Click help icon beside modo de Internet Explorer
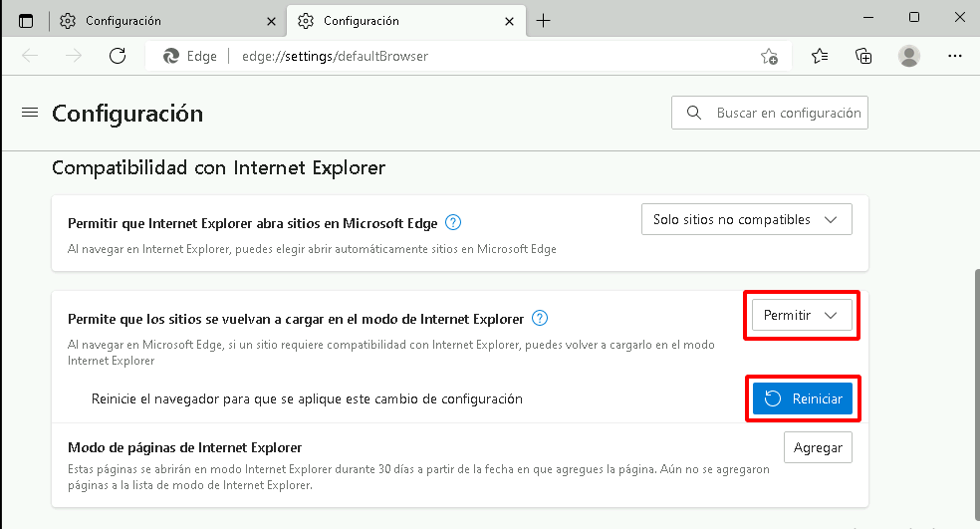The width and height of the screenshot is (980, 529). point(540,318)
